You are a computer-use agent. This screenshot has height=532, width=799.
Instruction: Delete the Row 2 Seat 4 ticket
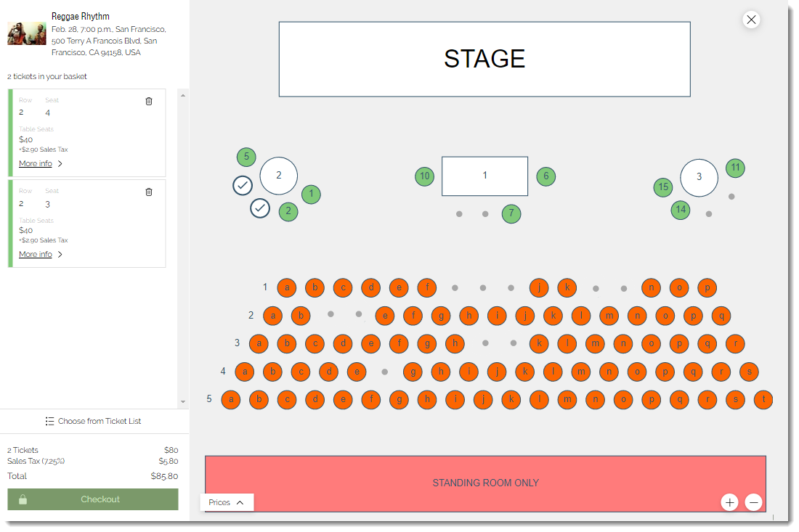click(x=149, y=102)
